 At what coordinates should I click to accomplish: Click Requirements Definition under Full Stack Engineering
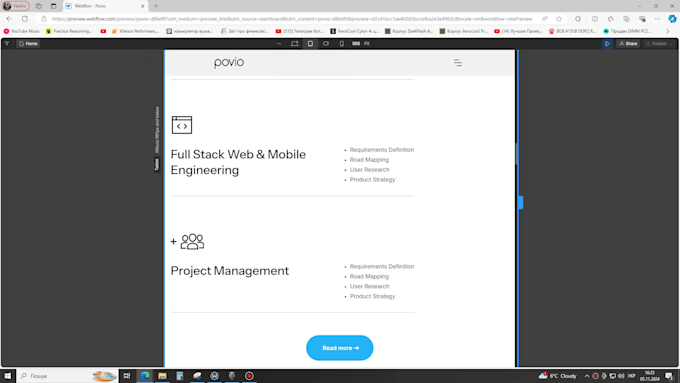382,150
